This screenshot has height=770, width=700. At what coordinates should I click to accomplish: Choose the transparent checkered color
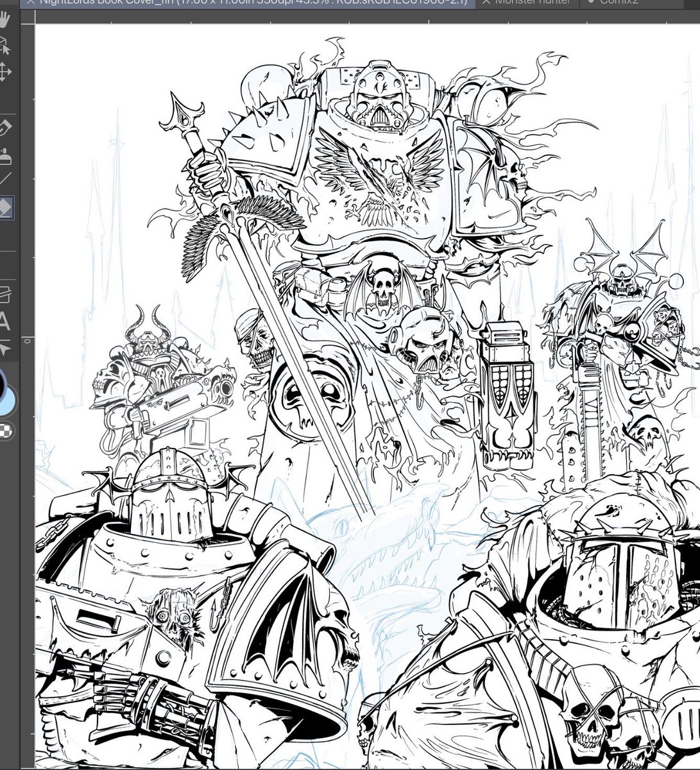coord(6,429)
